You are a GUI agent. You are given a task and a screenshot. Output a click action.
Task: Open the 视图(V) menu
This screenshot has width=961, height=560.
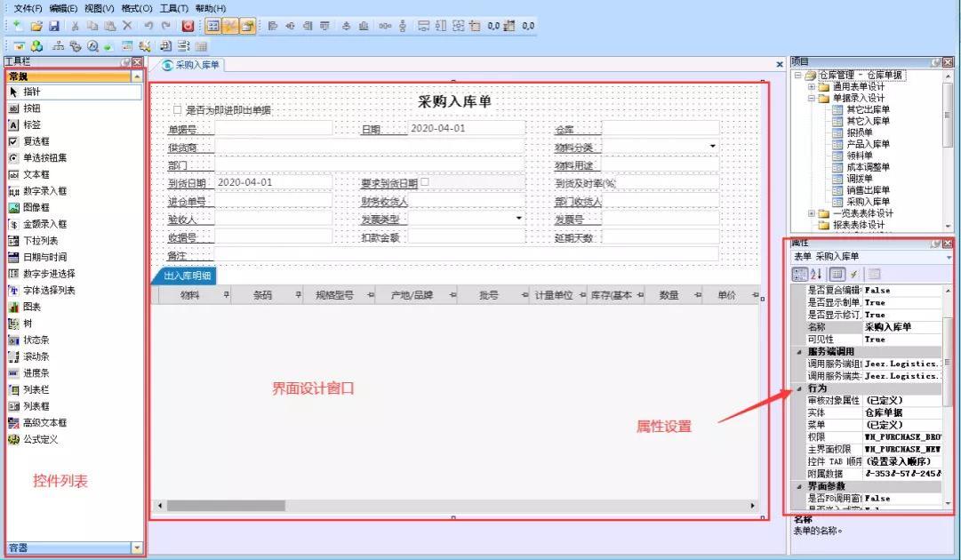coord(100,9)
